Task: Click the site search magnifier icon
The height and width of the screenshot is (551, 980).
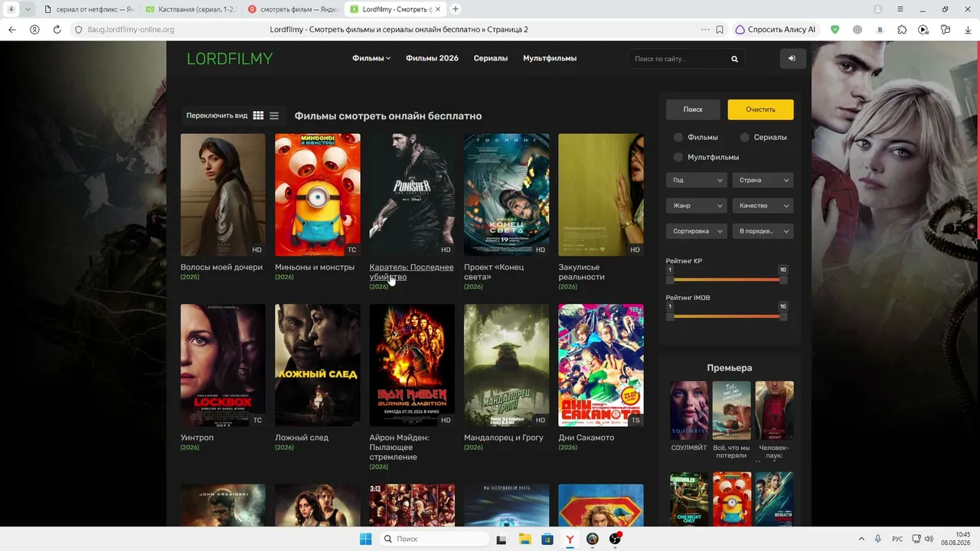Action: click(x=734, y=59)
